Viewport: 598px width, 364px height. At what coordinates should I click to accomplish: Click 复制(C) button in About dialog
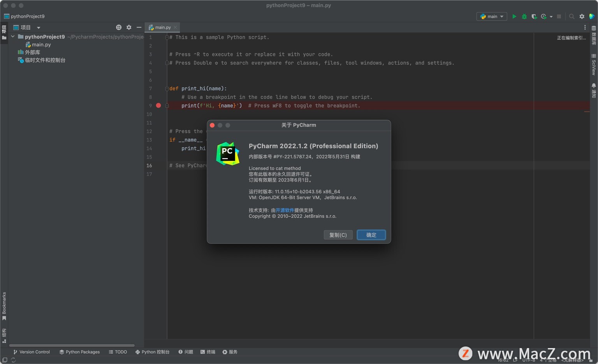click(338, 235)
